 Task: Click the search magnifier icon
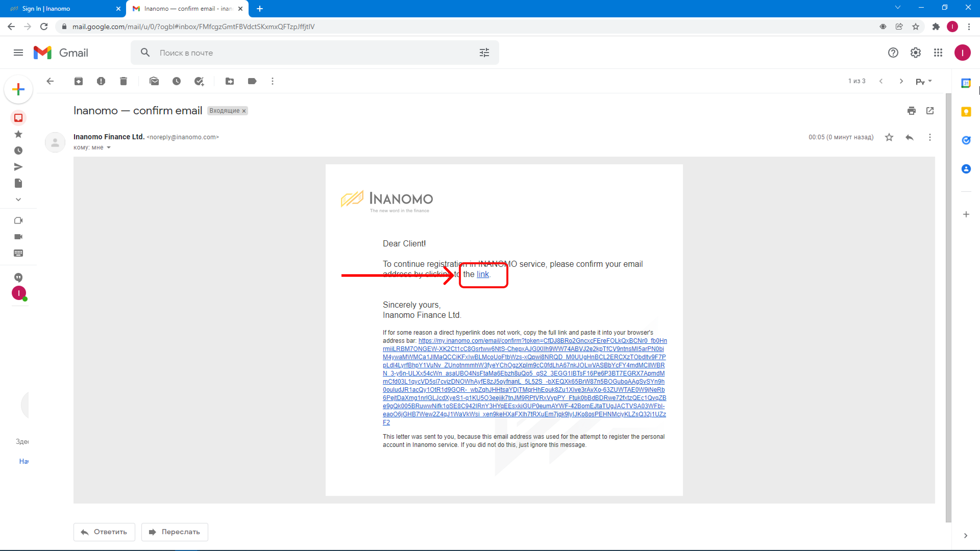145,53
